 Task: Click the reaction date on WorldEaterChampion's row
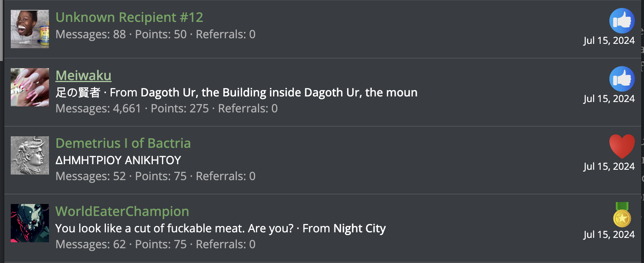tap(609, 235)
